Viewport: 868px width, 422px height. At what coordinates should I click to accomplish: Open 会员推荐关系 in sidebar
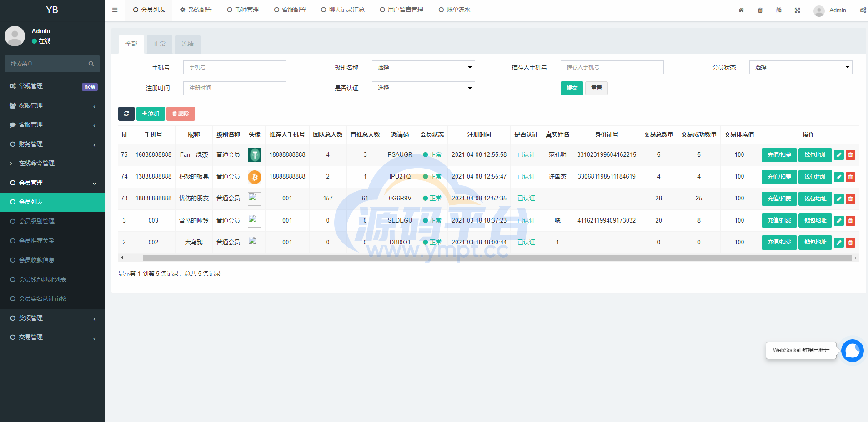coord(52,241)
